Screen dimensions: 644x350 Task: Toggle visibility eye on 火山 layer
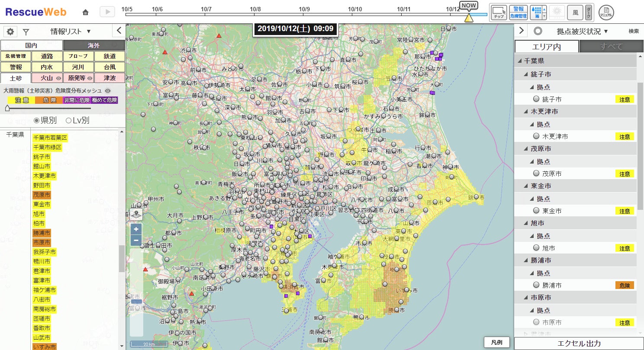58,78
